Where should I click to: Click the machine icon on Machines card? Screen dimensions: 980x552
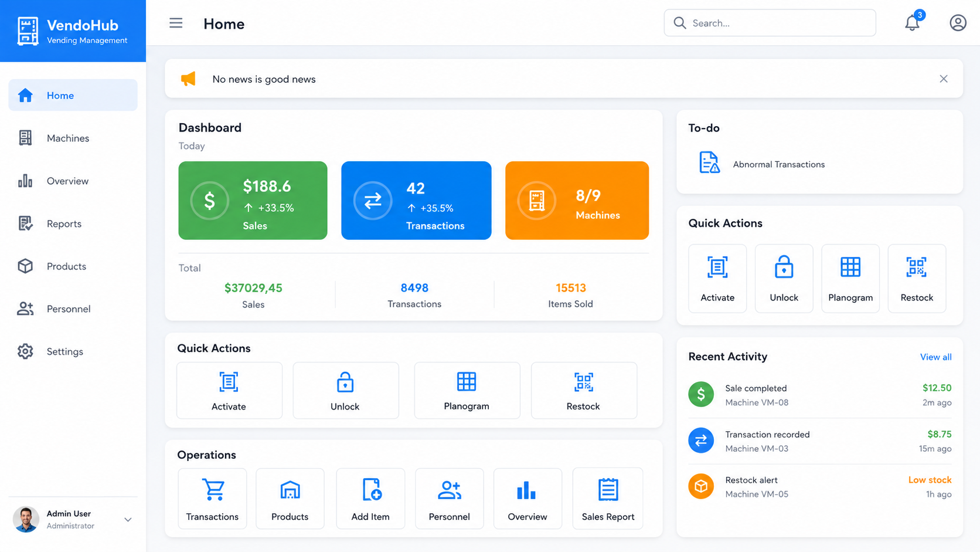(x=536, y=201)
